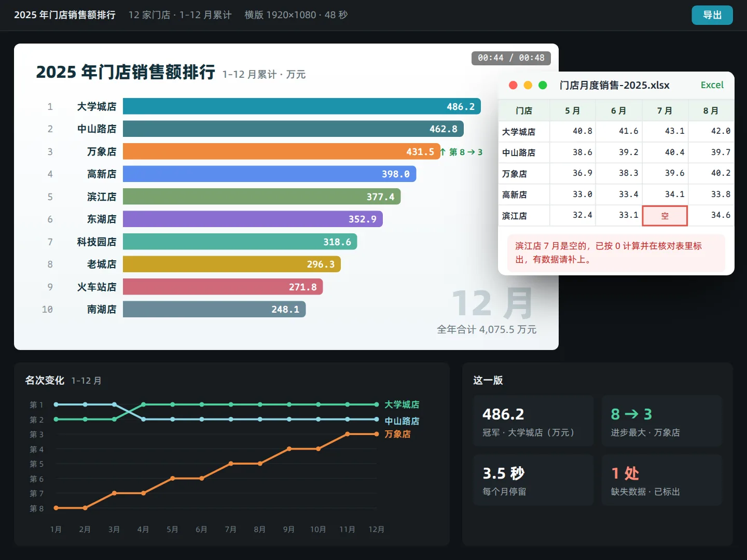Viewport: 747px width, 560px height.
Task: Click the red close dot of Excel window
Action: (x=513, y=85)
